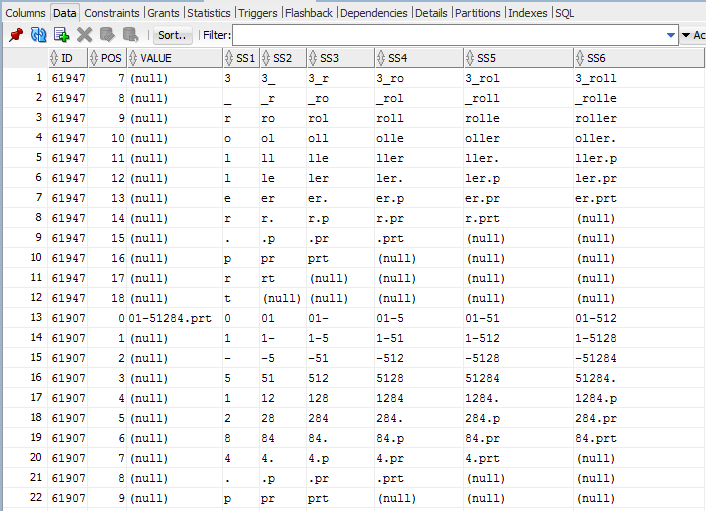Viewport: 706px width, 511px height.
Task: Open the Actions dropdown menu
Action: [693, 35]
